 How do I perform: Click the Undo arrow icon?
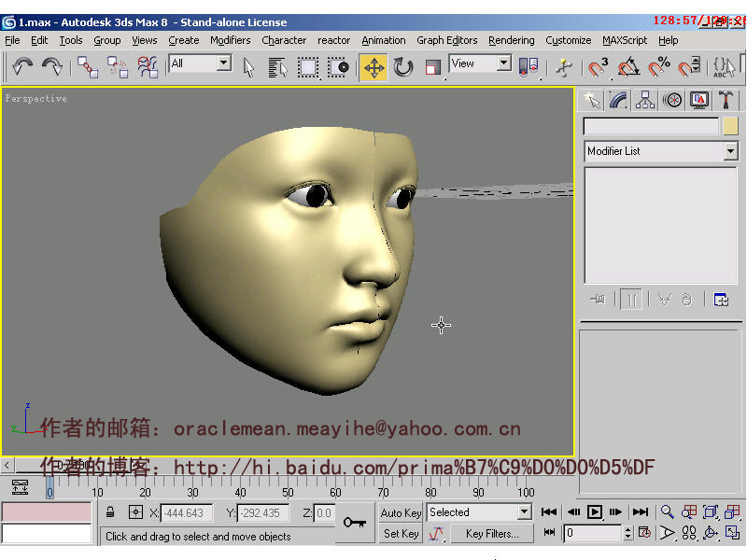point(21,66)
